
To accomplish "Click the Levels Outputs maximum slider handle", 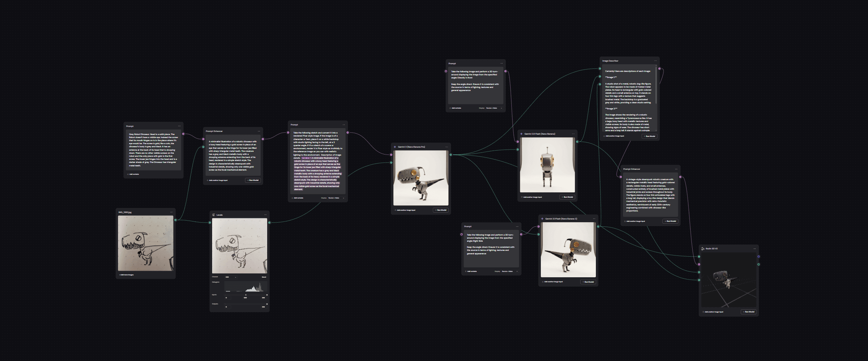I will tap(267, 304).
